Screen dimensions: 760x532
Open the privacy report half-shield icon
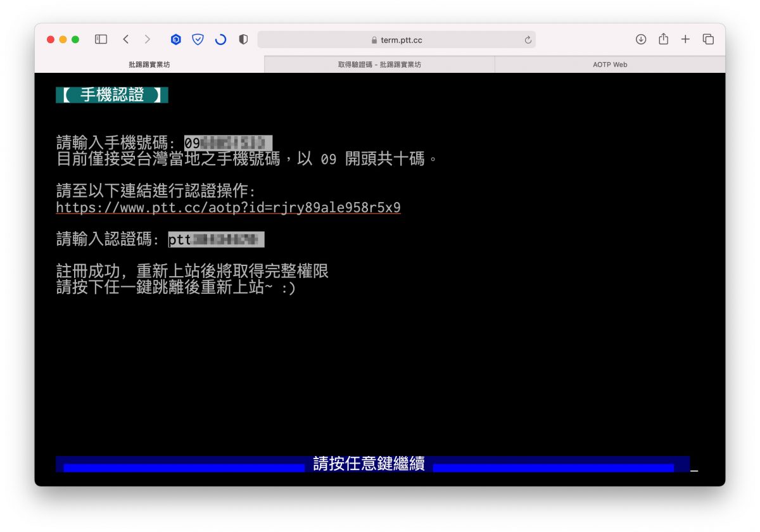tap(243, 39)
